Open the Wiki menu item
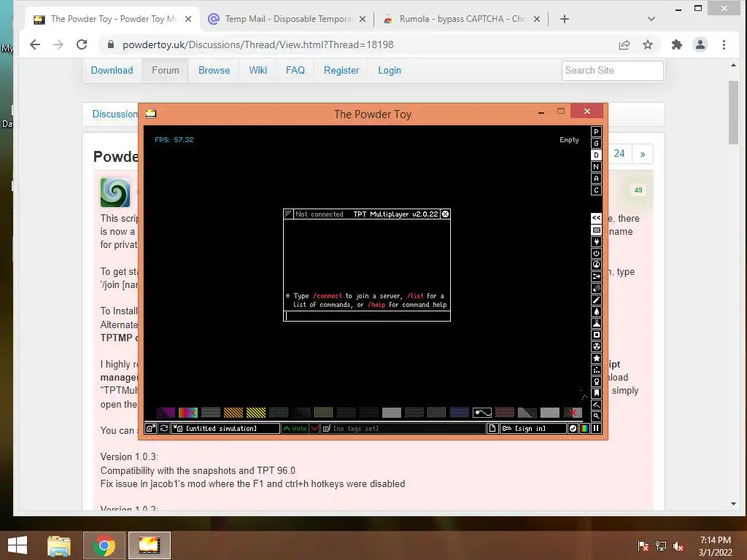 click(x=258, y=71)
